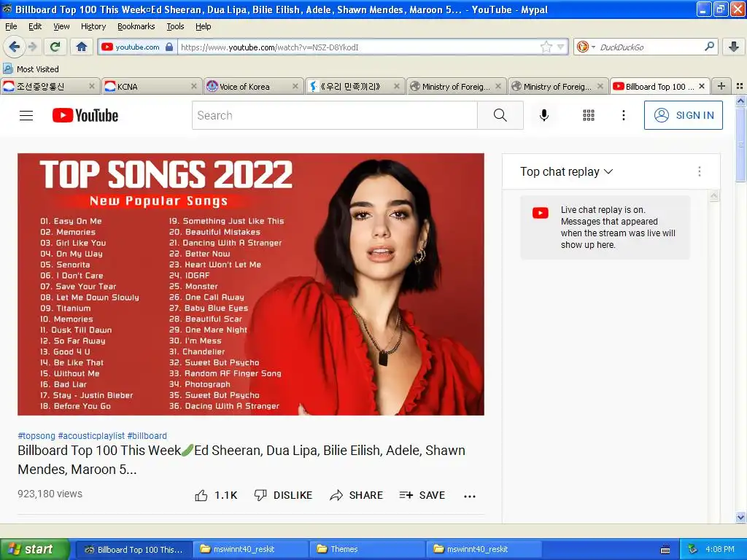Image resolution: width=747 pixels, height=560 pixels.
Task: Open more actions ellipsis below video
Action: (470, 496)
